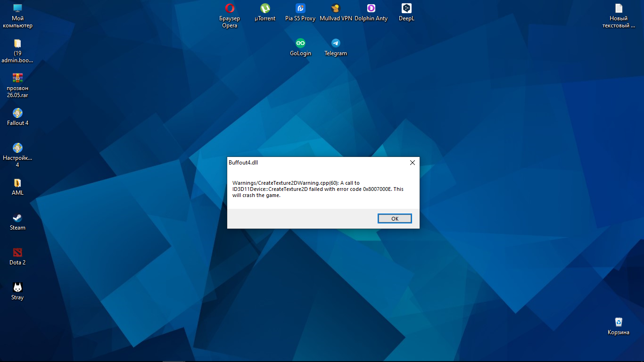Select the Dota 2 desktop icon
644x362 pixels.
(17, 253)
